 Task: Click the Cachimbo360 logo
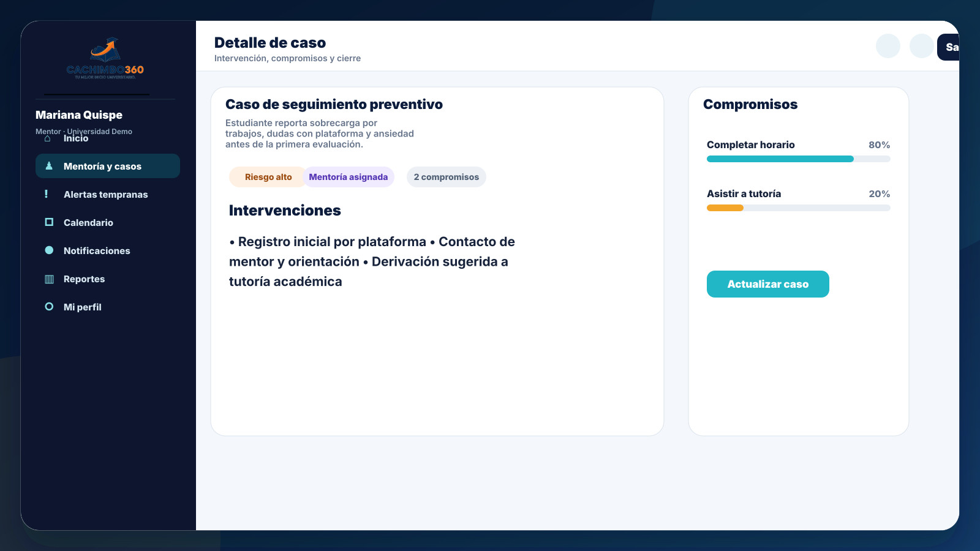pos(105,58)
